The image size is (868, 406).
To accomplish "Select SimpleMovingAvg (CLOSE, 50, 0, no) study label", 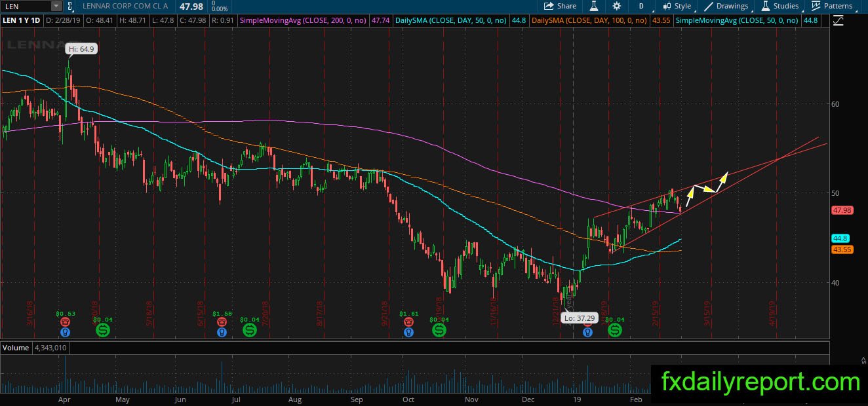I will tap(737, 21).
